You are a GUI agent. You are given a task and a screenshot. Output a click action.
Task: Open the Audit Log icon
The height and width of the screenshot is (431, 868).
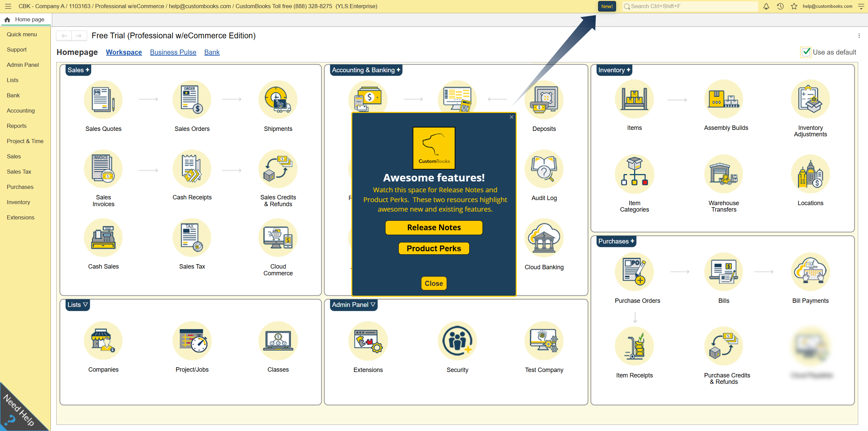[x=544, y=169]
